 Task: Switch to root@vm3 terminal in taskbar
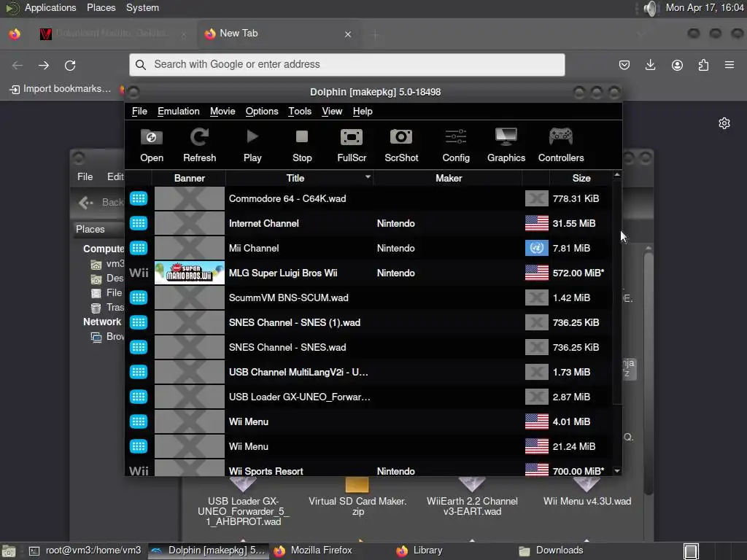[86, 551]
